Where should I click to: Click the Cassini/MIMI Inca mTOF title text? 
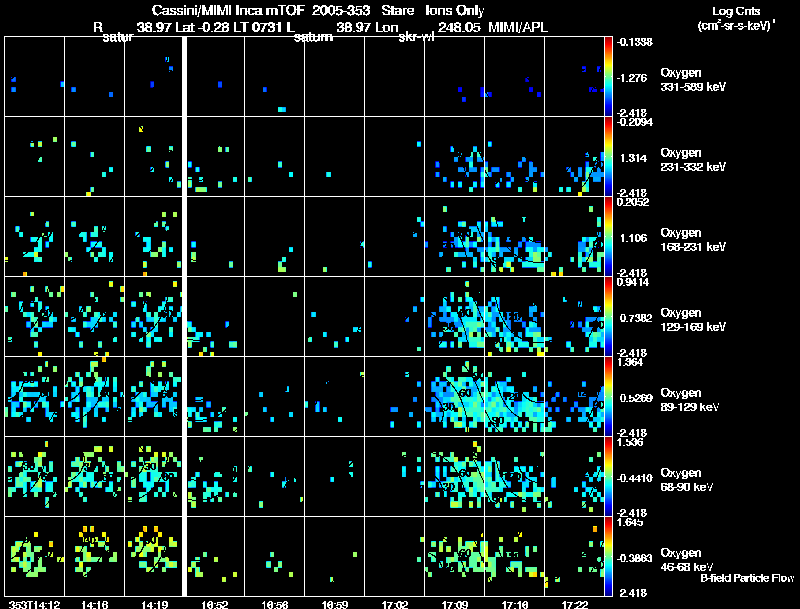(x=228, y=11)
